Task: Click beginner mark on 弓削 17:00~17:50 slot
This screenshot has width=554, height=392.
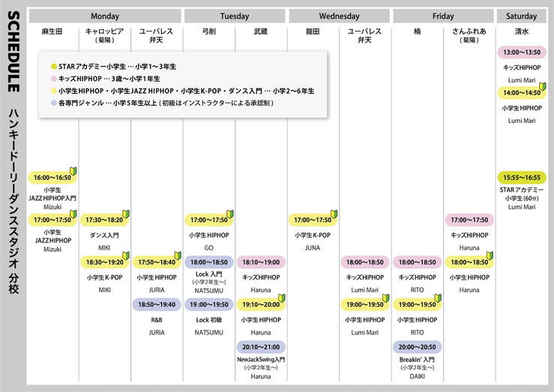Action: pos(230,214)
